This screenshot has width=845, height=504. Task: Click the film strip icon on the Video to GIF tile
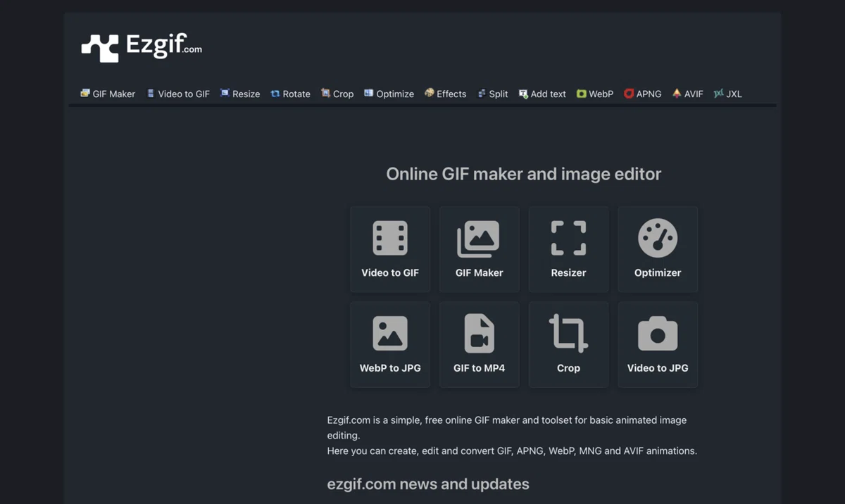[x=390, y=238]
